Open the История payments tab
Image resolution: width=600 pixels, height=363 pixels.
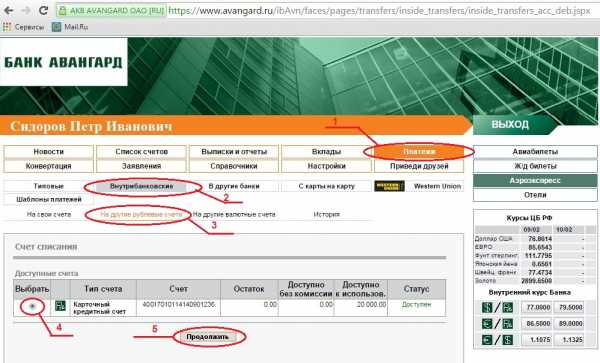pyautogui.click(x=326, y=215)
